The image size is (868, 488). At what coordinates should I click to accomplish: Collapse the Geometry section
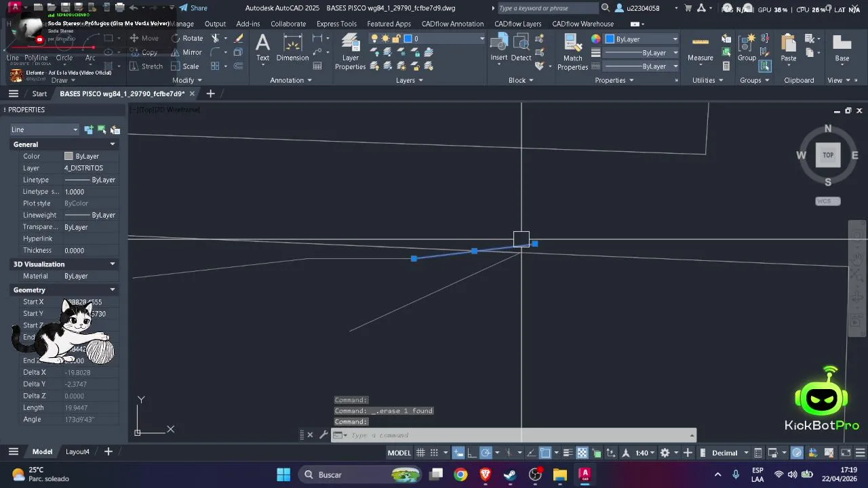tap(113, 290)
